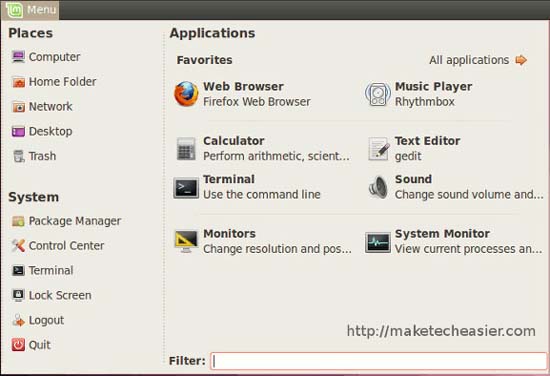Click the Mint Menu button
This screenshot has width=550, height=376.
click(x=30, y=9)
